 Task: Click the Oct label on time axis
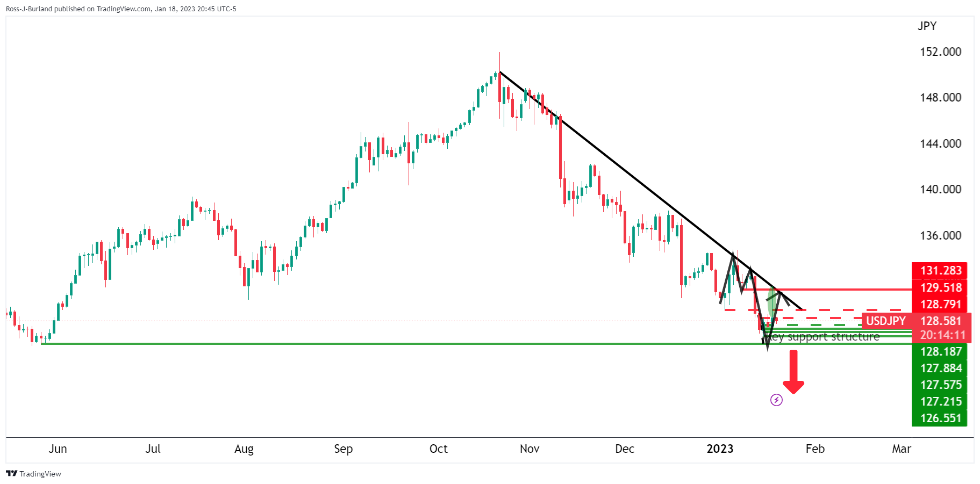[x=439, y=449]
